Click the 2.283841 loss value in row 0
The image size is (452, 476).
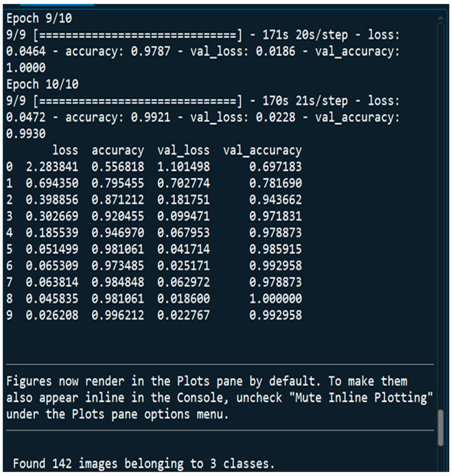pyautogui.click(x=52, y=167)
